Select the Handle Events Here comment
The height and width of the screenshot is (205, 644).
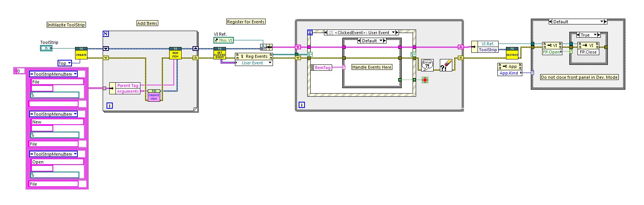pyautogui.click(x=372, y=67)
